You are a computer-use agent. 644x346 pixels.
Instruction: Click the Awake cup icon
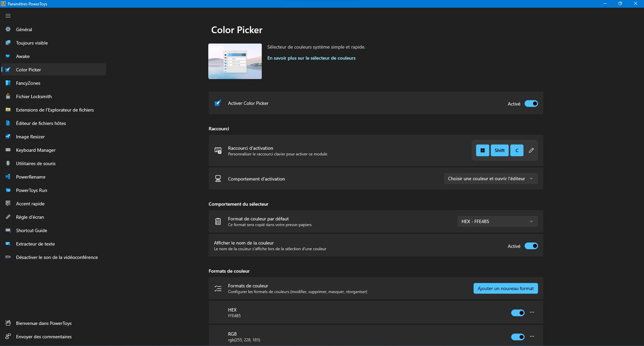8,56
